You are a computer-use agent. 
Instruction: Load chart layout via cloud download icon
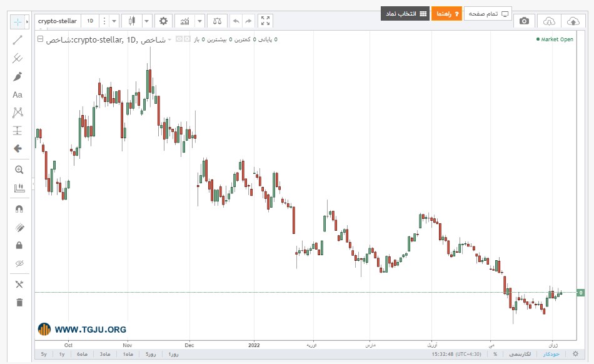[549, 21]
